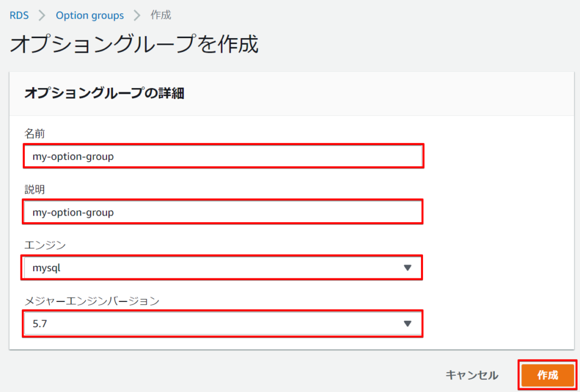Navigate to Option groups via breadcrumb
Screen dimensions: 580x392
[x=89, y=15]
